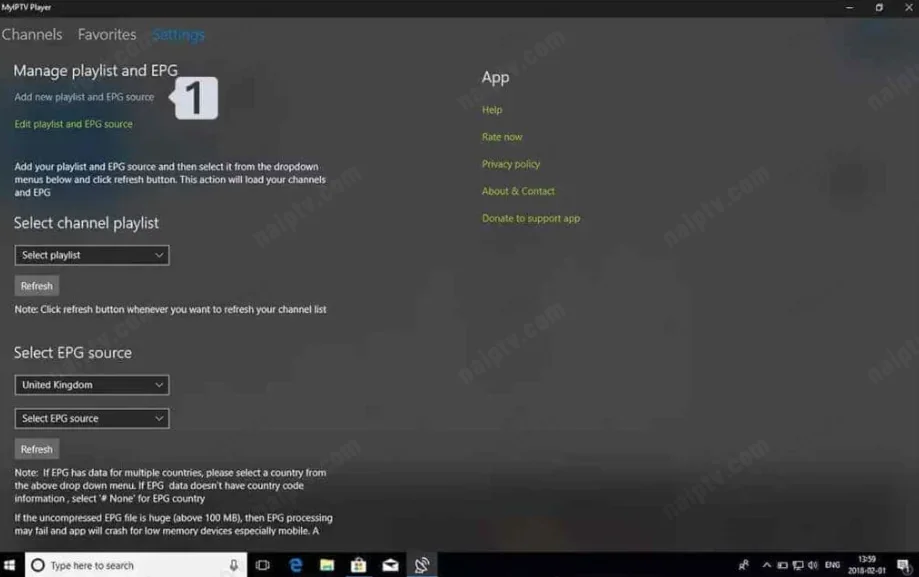Viewport: 919px width, 577px height.
Task: Click the network icon in system tray
Action: (x=798, y=565)
